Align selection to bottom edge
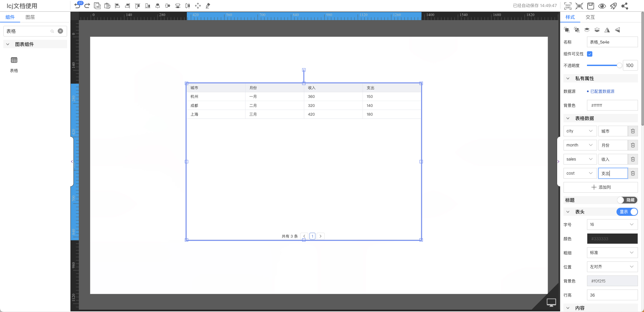The image size is (644, 312). (148, 6)
